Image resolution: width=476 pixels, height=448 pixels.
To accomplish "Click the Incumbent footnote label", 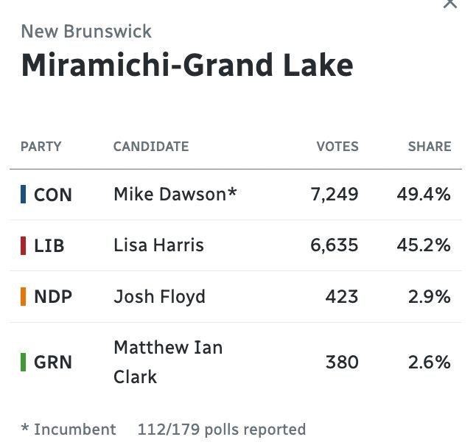I will pos(74,430).
